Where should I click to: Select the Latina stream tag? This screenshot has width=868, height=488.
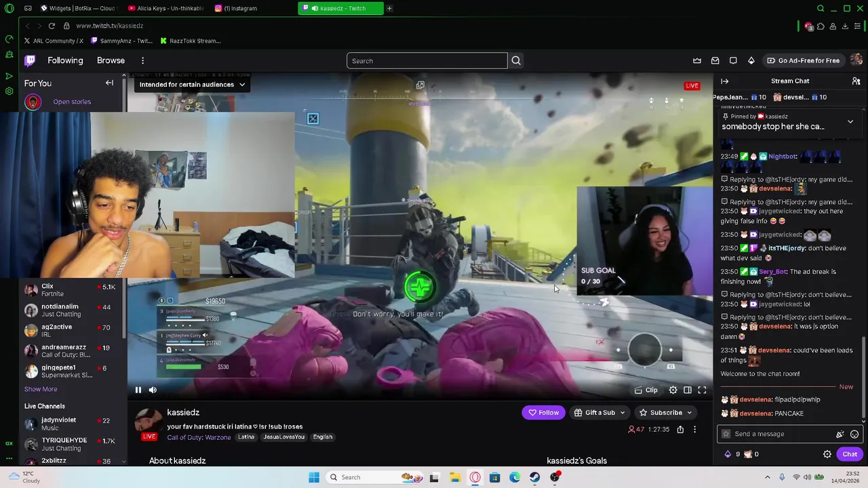246,437
